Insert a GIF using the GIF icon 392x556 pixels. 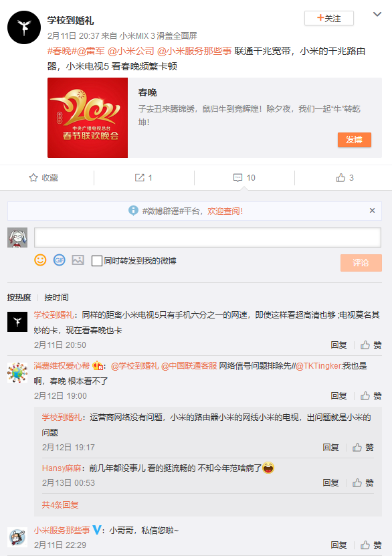click(59, 260)
